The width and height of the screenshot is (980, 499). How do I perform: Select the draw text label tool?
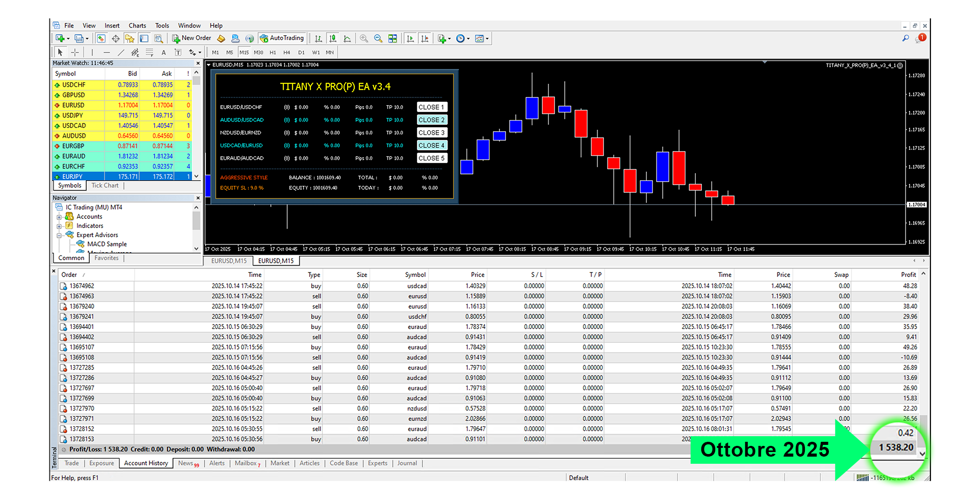point(178,53)
